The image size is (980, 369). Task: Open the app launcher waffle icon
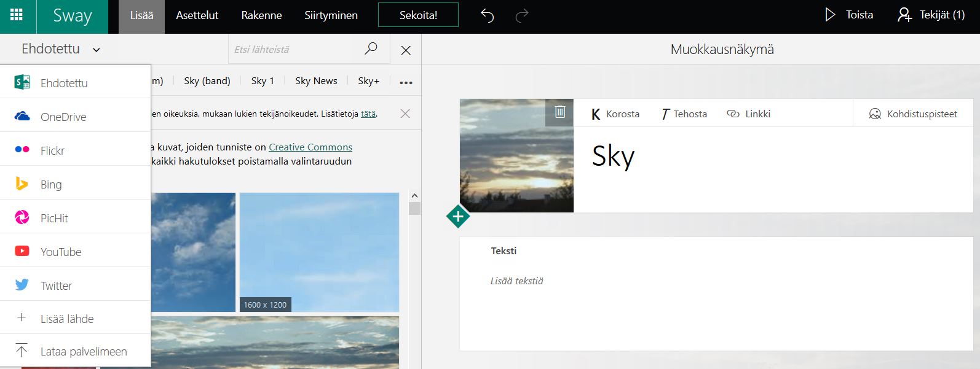click(17, 15)
